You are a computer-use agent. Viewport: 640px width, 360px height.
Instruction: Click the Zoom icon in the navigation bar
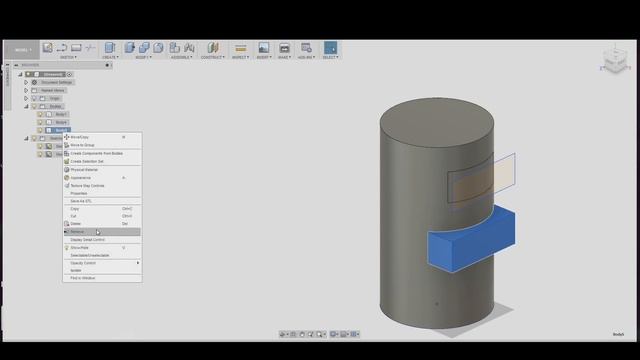click(311, 334)
